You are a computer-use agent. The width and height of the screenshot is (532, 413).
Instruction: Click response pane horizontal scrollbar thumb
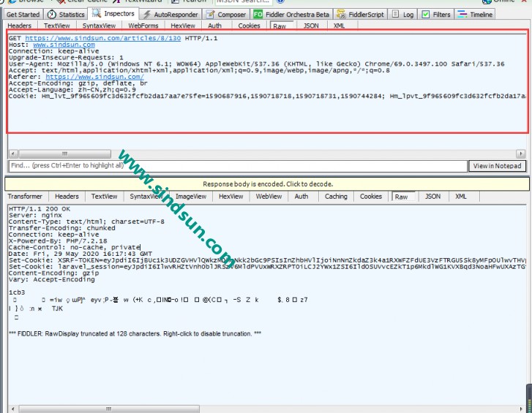pyautogui.click(x=108, y=409)
